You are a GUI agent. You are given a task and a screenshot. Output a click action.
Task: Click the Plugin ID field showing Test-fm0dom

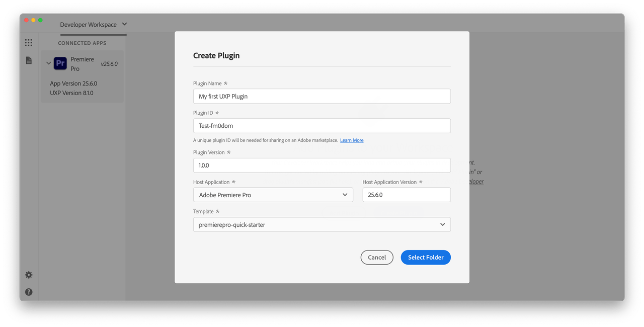pos(322,125)
